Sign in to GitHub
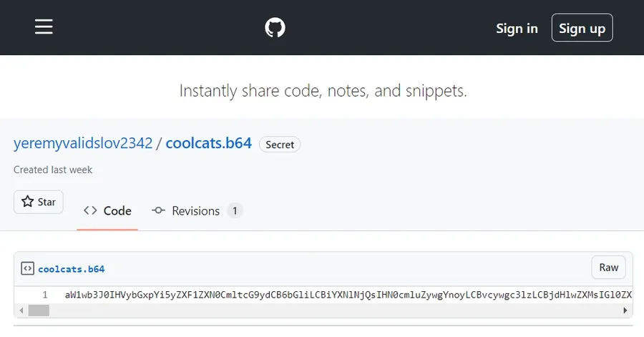 point(517,29)
